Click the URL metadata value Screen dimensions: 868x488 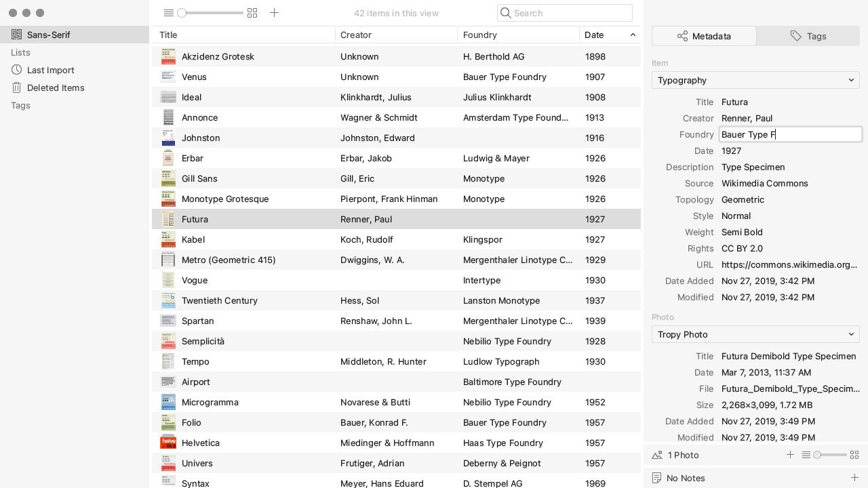[789, 264]
